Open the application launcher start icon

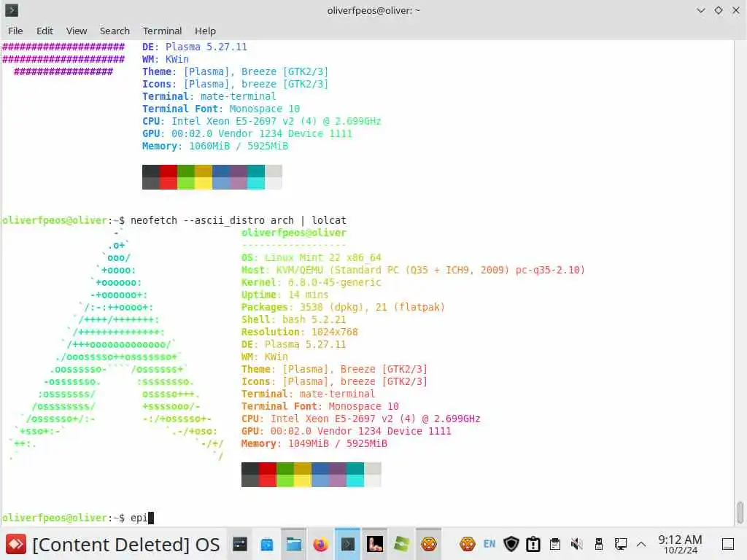[16, 544]
